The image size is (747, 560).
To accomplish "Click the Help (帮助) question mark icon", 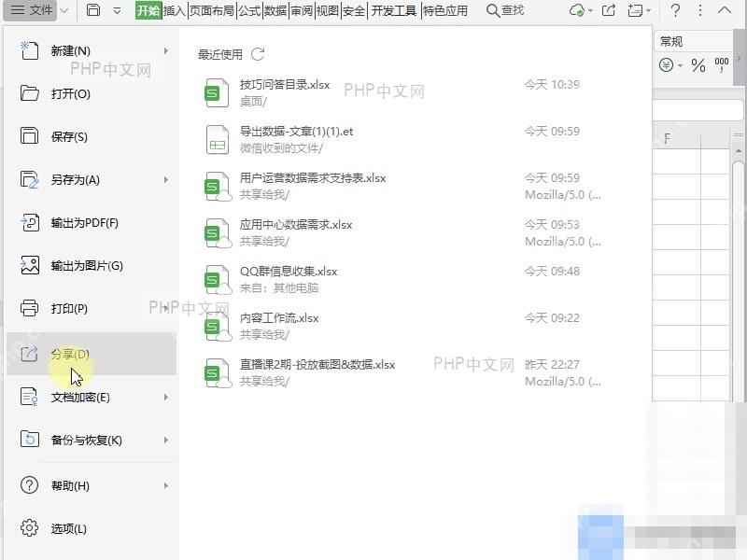I will [x=29, y=485].
